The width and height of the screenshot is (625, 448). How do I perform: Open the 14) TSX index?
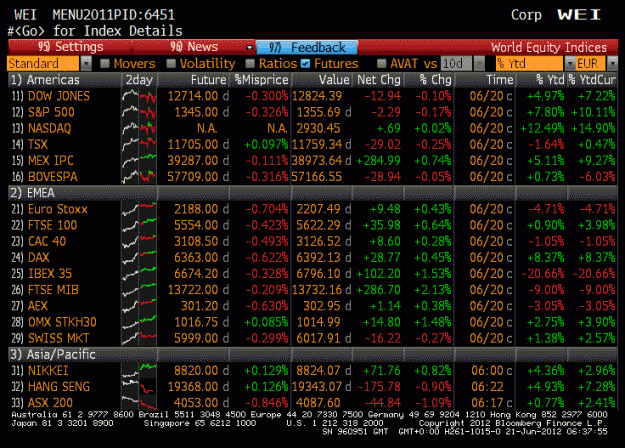click(30, 144)
